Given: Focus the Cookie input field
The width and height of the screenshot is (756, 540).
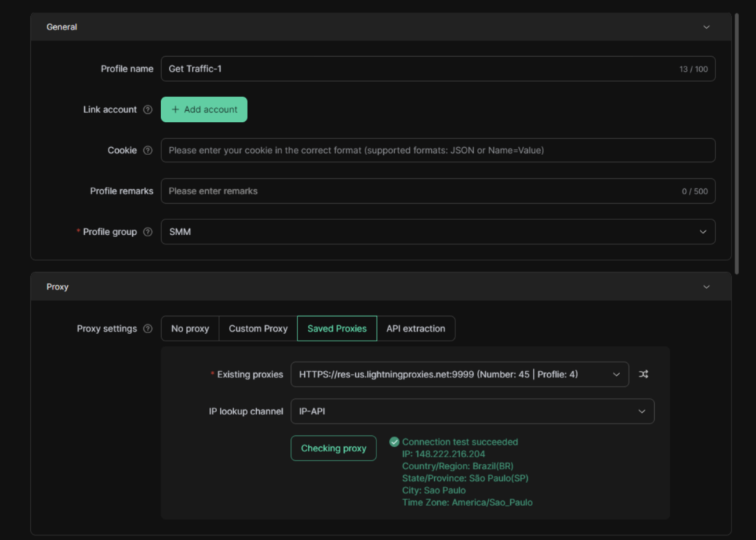Looking at the screenshot, I should click(x=438, y=150).
